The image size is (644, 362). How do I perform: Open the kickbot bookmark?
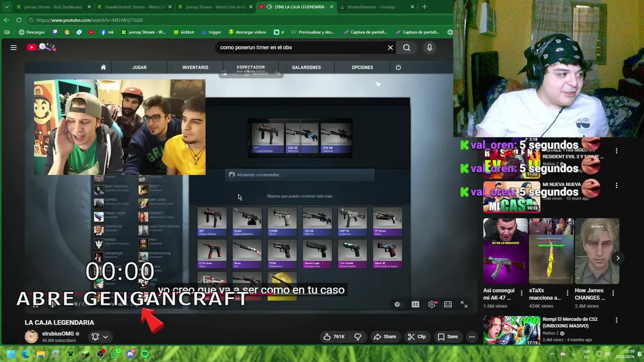tap(184, 32)
